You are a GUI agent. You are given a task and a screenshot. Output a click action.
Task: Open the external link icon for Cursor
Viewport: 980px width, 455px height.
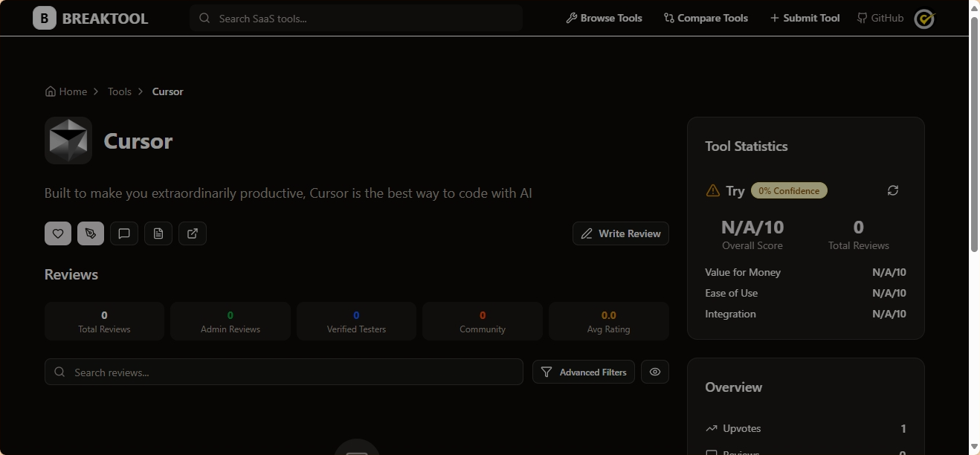[193, 233]
